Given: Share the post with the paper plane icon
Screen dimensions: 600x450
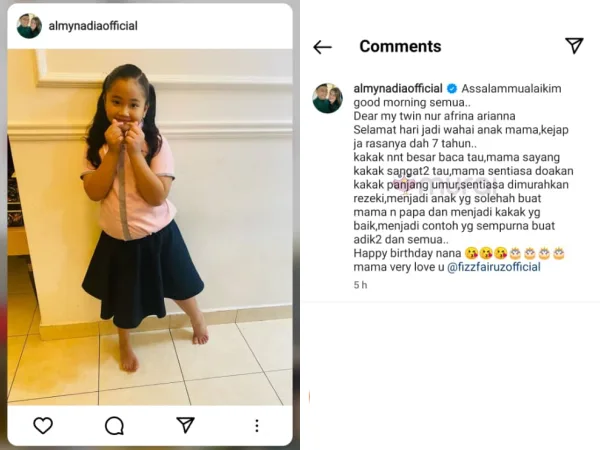Looking at the screenshot, I should (186, 425).
